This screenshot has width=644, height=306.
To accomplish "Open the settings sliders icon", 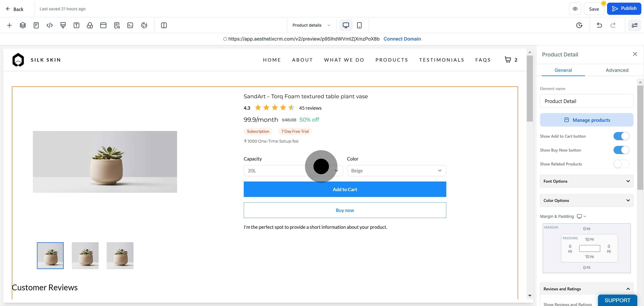I will click(635, 25).
